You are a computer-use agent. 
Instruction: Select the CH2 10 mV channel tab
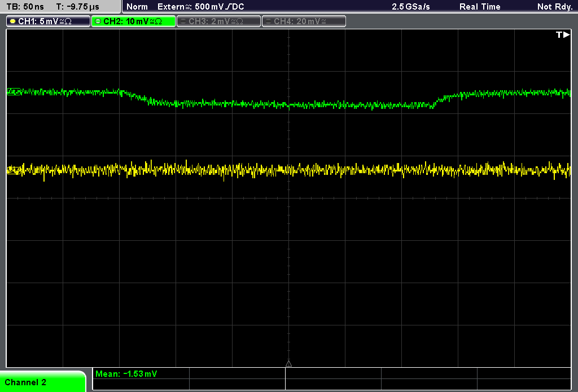tap(133, 21)
